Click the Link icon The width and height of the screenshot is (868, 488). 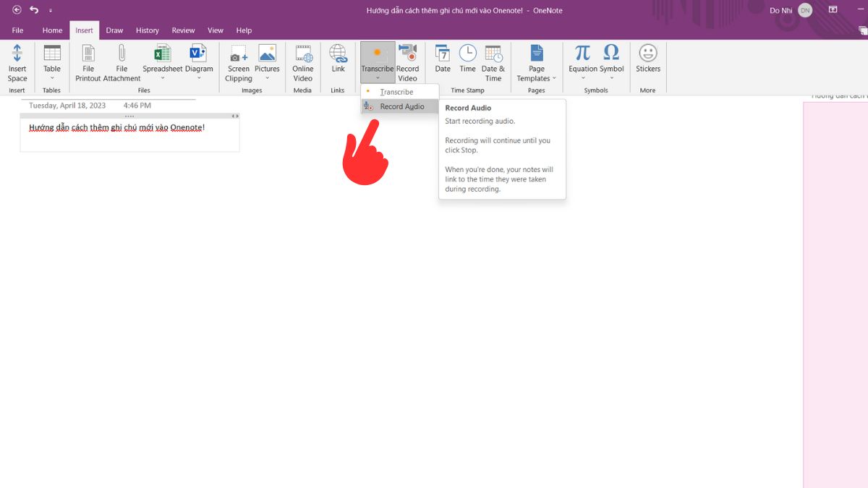[338, 53]
